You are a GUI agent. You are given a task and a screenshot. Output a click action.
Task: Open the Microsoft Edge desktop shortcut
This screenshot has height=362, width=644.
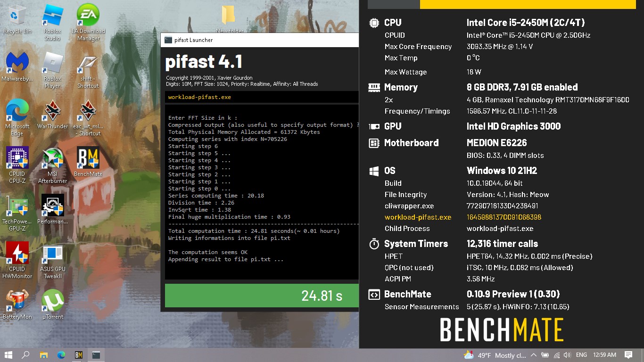click(17, 117)
